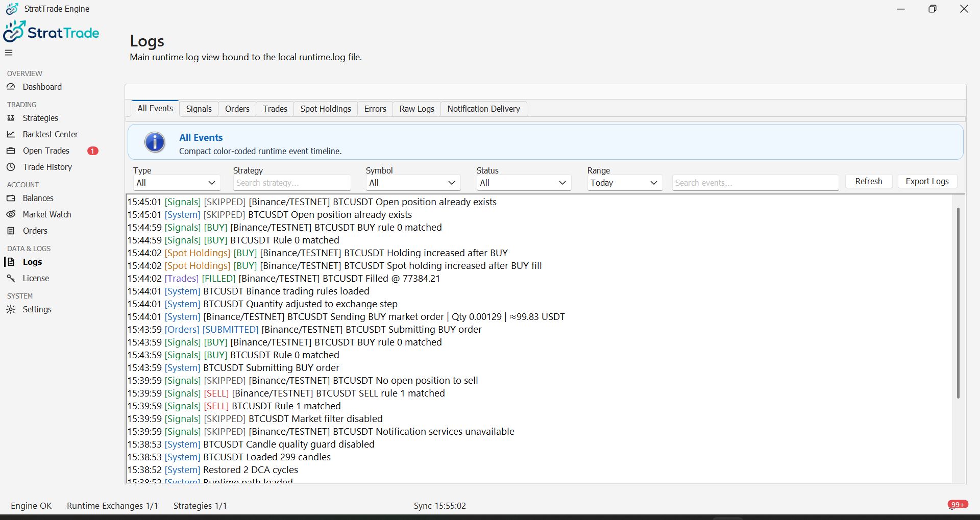
Task: Select the 'Loaded 299 candles' log row
Action: click(229, 457)
